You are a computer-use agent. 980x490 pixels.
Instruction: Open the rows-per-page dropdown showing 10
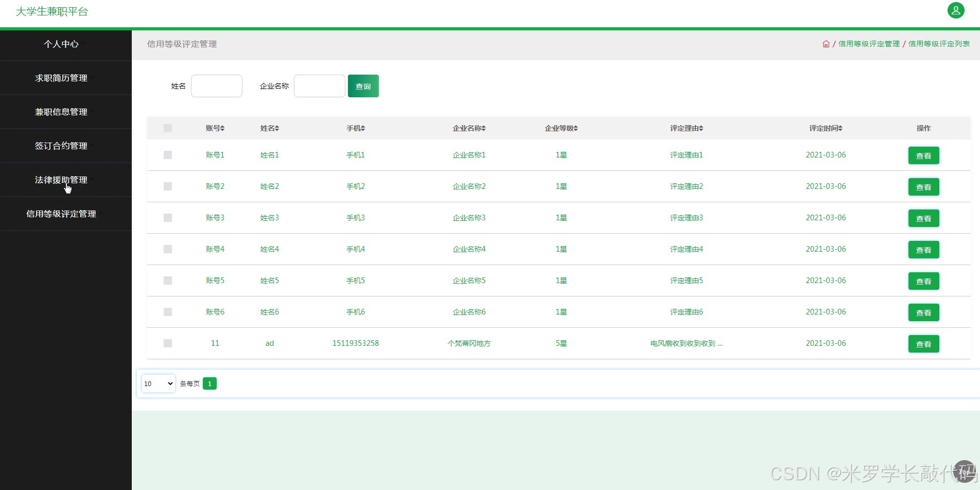[159, 383]
